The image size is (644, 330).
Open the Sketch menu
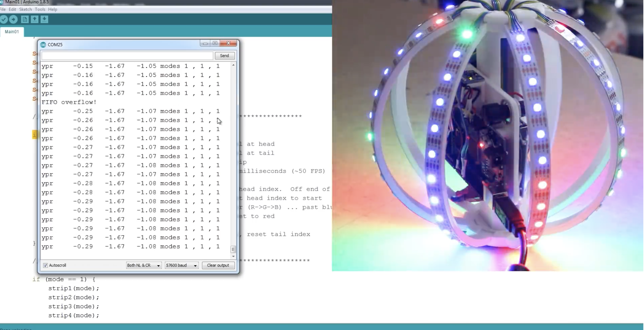25,9
